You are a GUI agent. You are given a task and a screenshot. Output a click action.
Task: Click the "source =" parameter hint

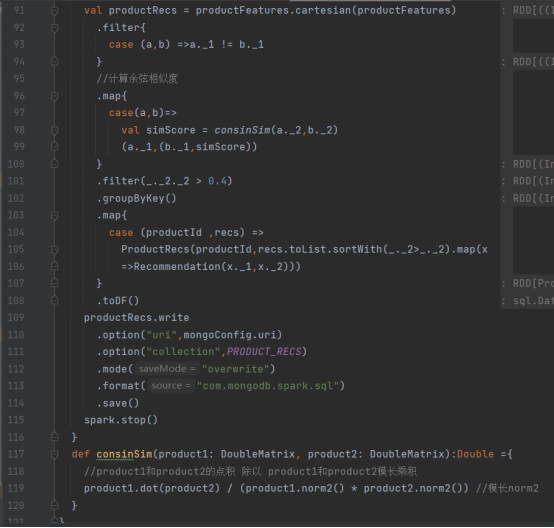coord(171,386)
